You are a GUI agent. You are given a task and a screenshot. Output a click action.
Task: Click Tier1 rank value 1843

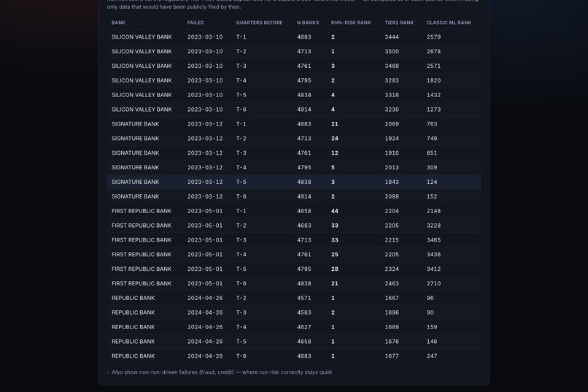click(x=392, y=182)
